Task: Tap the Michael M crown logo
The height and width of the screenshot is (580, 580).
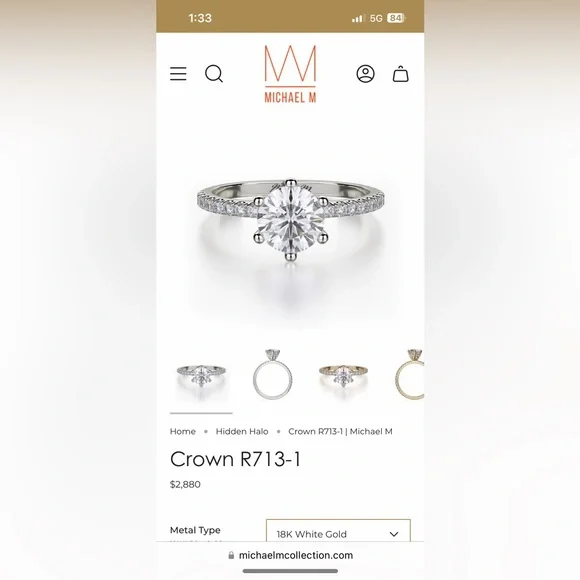Action: [290, 74]
